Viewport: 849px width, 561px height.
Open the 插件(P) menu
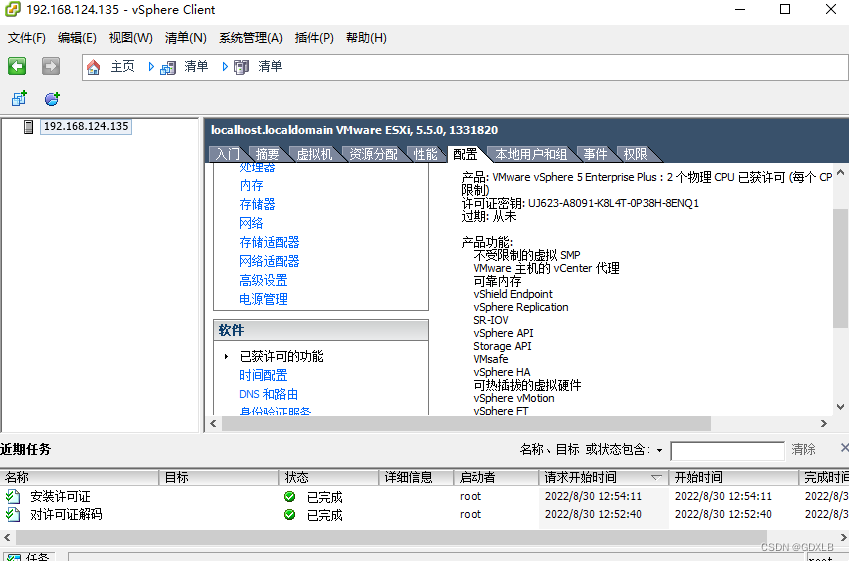314,38
